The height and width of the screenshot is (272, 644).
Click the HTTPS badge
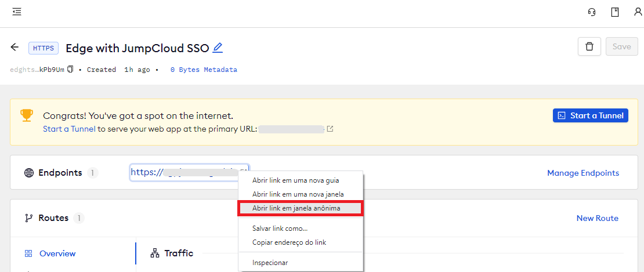44,48
